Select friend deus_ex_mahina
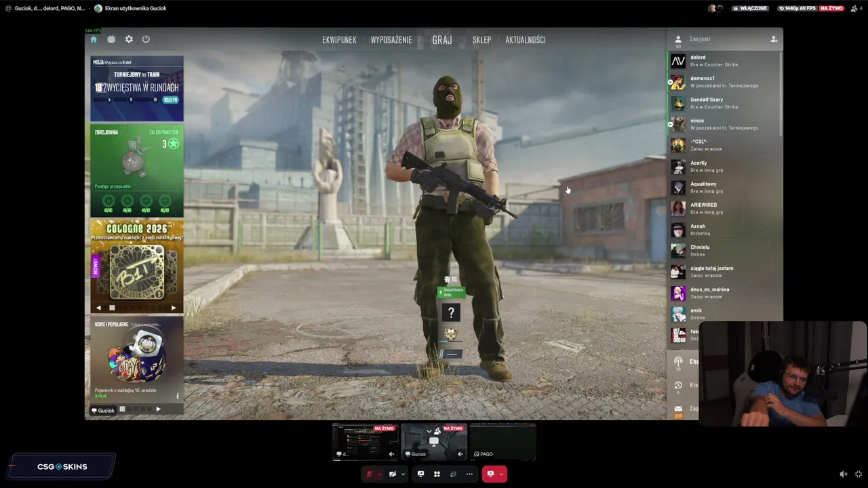868x488 pixels. 724,293
